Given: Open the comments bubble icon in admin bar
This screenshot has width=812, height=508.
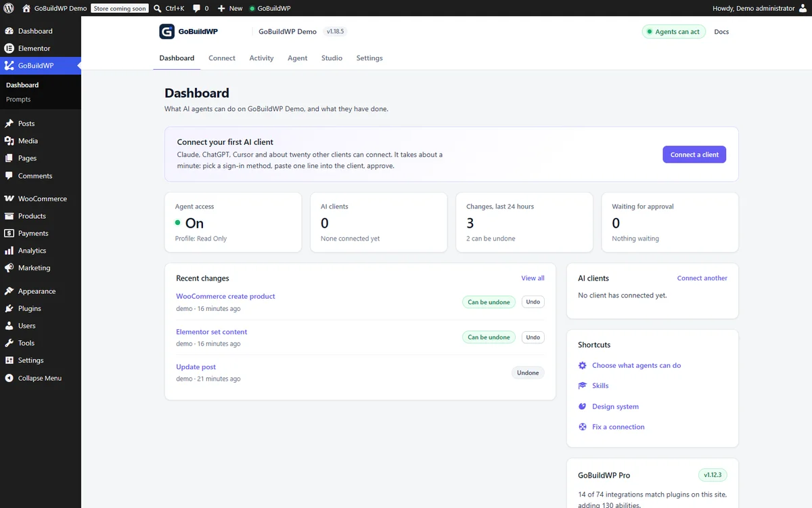Looking at the screenshot, I should (196, 9).
